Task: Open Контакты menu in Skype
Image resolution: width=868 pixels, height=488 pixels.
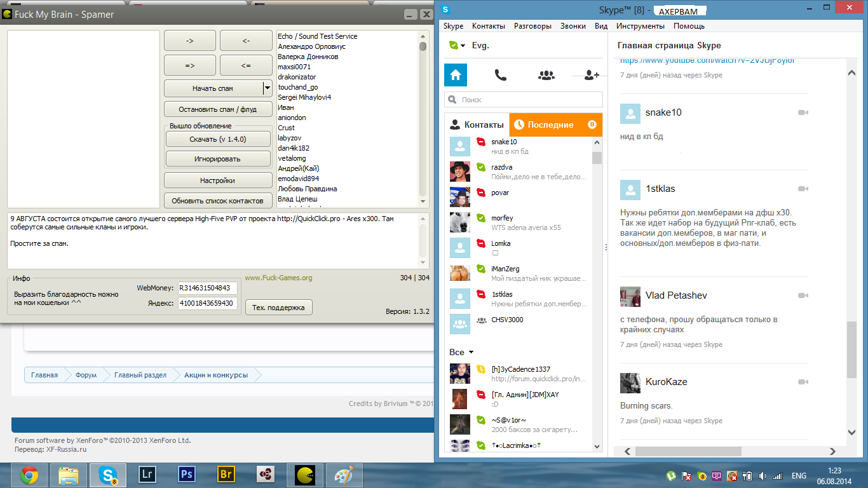Action: click(x=489, y=26)
